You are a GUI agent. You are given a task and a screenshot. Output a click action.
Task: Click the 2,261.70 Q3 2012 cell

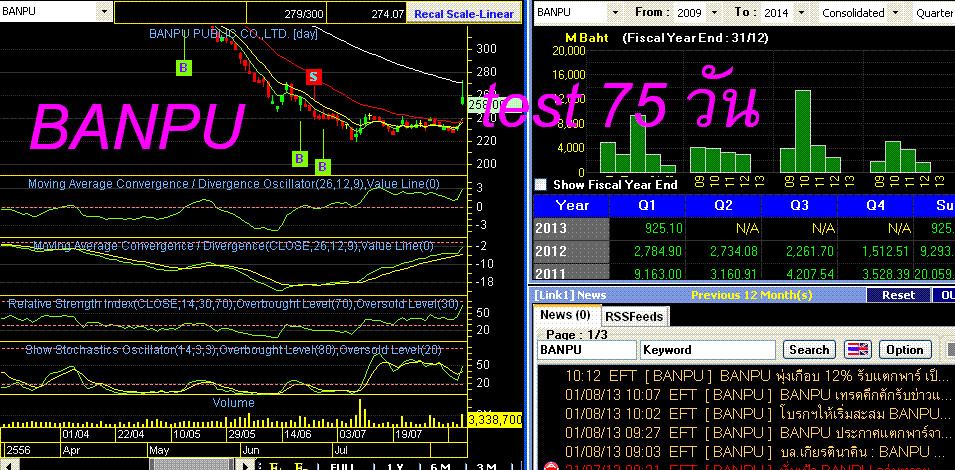pyautogui.click(x=800, y=251)
